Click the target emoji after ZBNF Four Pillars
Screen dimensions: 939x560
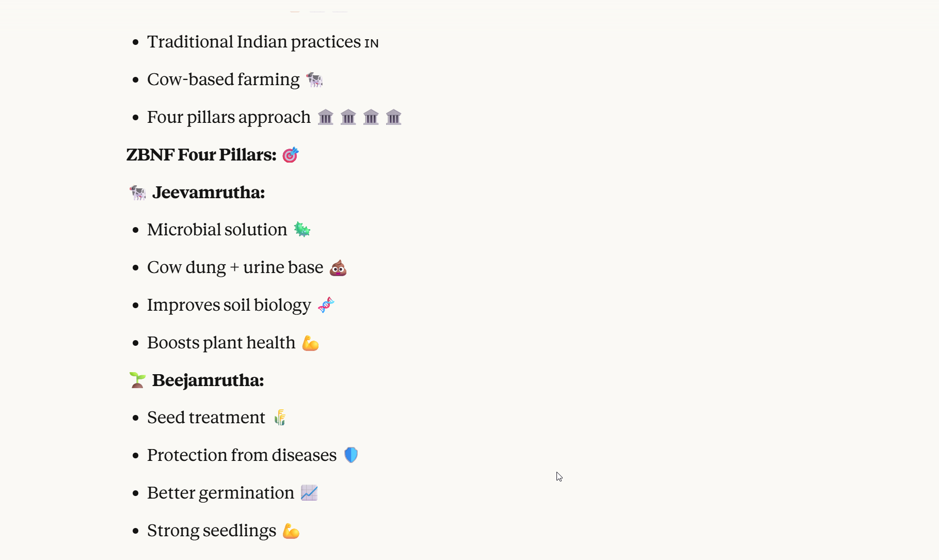291,155
